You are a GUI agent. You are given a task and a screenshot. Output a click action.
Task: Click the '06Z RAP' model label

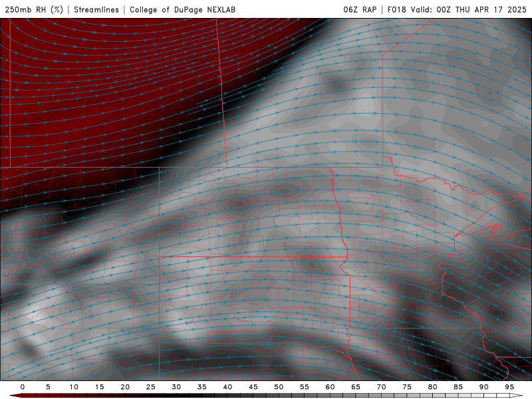point(360,9)
